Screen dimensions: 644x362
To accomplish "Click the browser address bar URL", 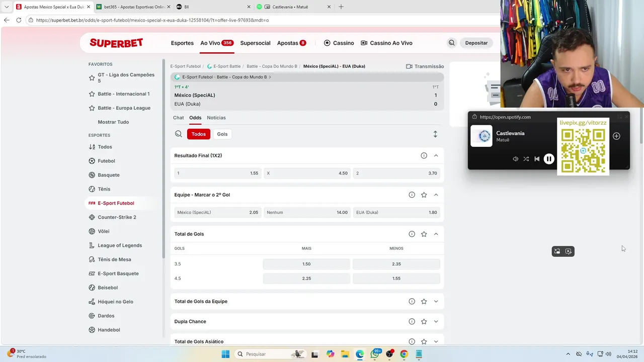I will [x=152, y=20].
